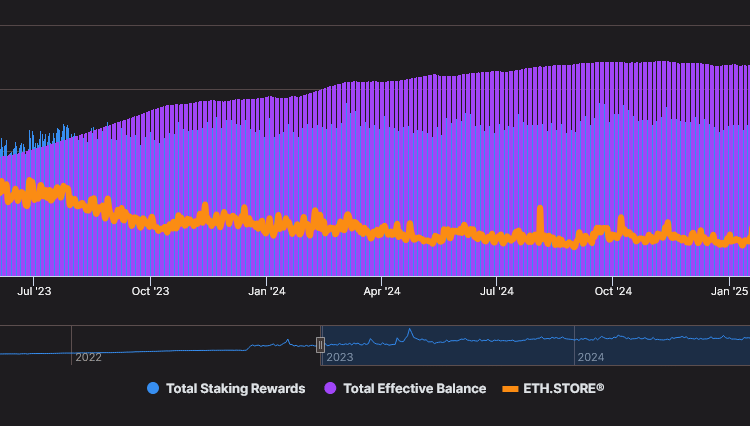This screenshot has height=426, width=750.
Task: Click the blue Total Staking Rewards legend dot
Action: pyautogui.click(x=153, y=388)
